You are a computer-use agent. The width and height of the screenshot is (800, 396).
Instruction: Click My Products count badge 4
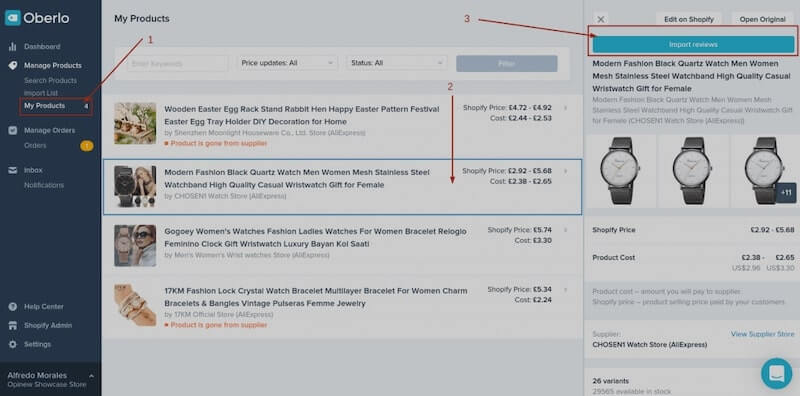click(x=86, y=106)
